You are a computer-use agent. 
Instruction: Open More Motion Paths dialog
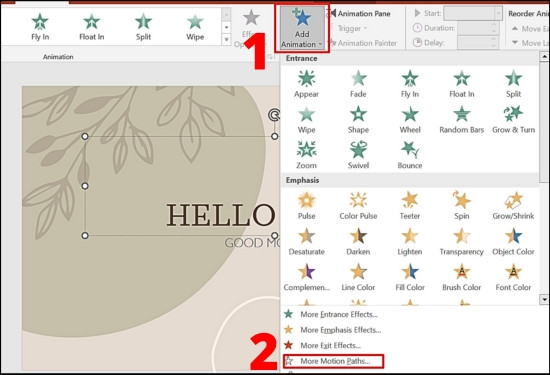[333, 361]
